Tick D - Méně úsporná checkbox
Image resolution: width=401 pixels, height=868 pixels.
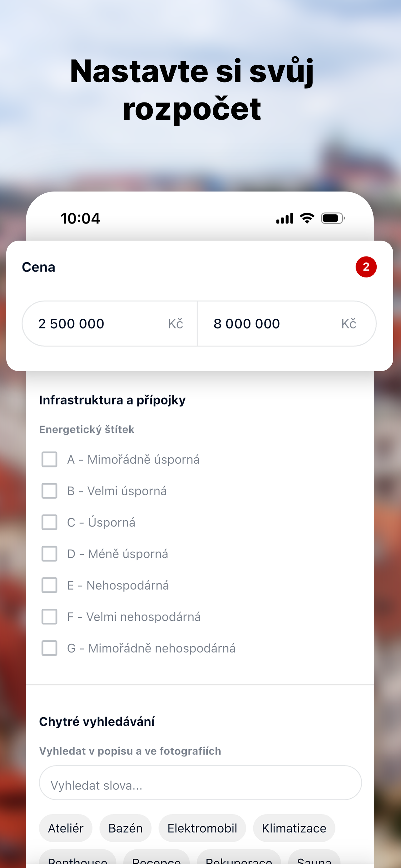49,554
